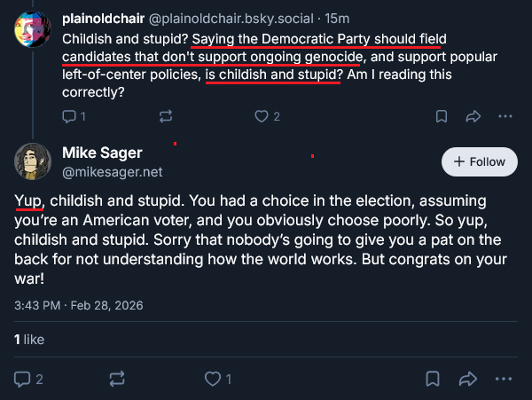Open more options on Mike Sager's post
The height and width of the screenshot is (400, 532).
505,379
